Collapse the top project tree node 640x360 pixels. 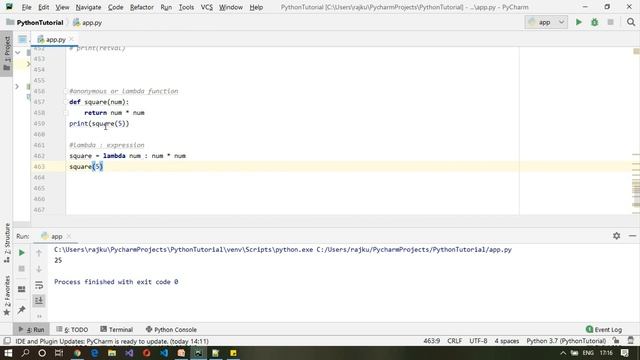[x=18, y=53]
